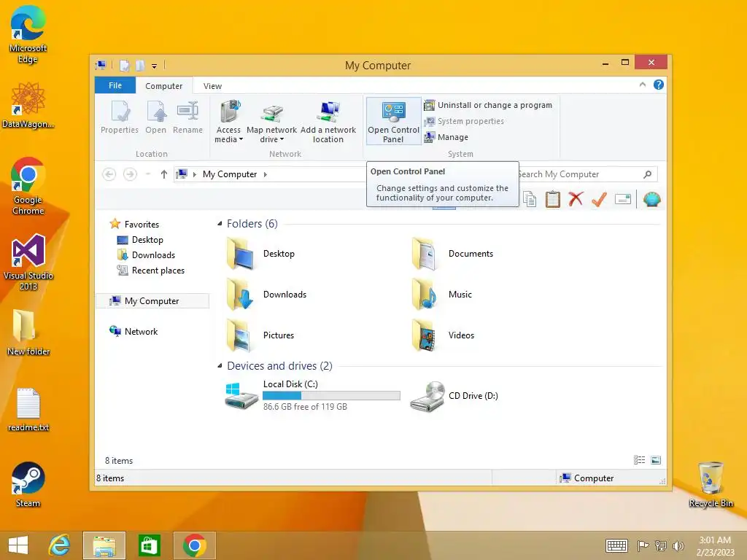Viewport: 747px width, 560px height.
Task: Select the Local Disk (C:) drive icon
Action: coord(241,395)
